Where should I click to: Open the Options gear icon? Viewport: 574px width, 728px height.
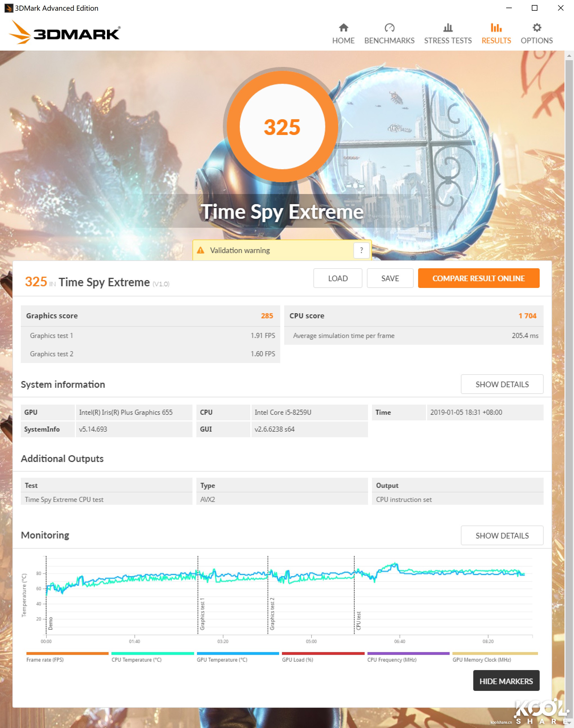pos(537,28)
